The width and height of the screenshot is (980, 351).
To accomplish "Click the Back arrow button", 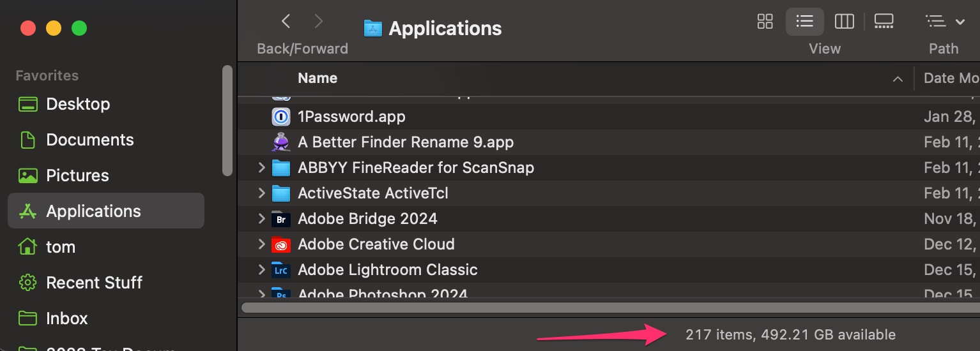I will click(286, 22).
